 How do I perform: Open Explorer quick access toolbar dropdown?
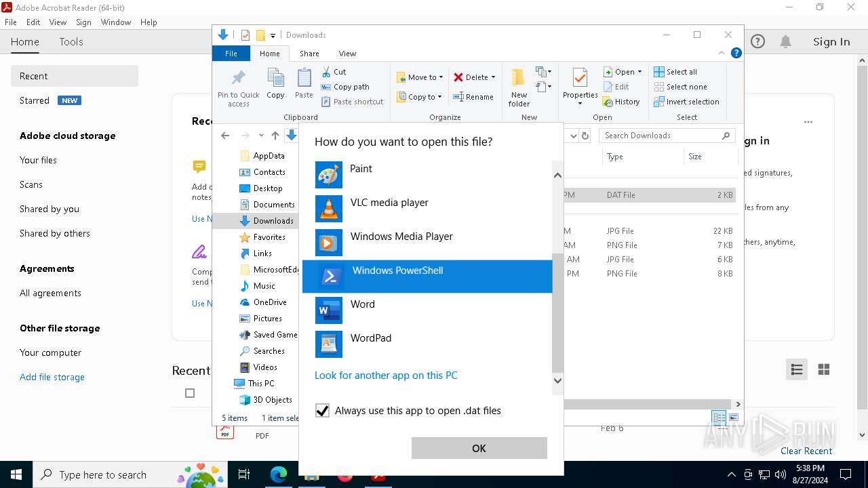273,35
